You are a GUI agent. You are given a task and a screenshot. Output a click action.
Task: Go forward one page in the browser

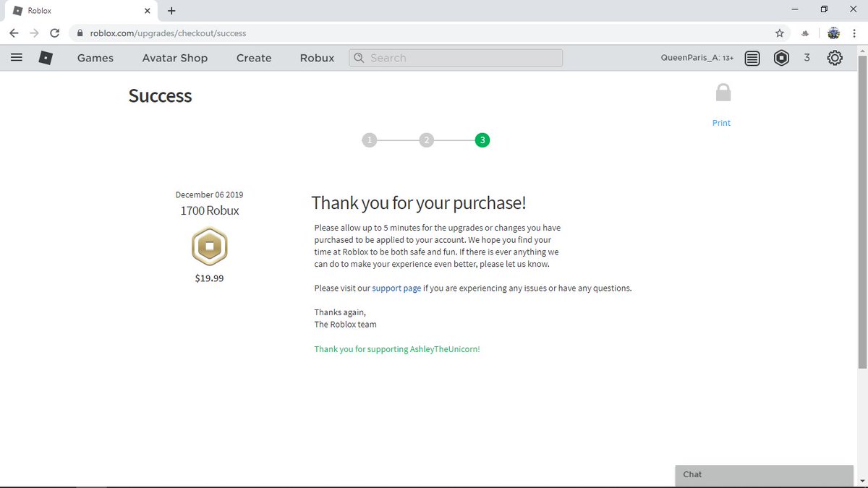click(x=34, y=33)
